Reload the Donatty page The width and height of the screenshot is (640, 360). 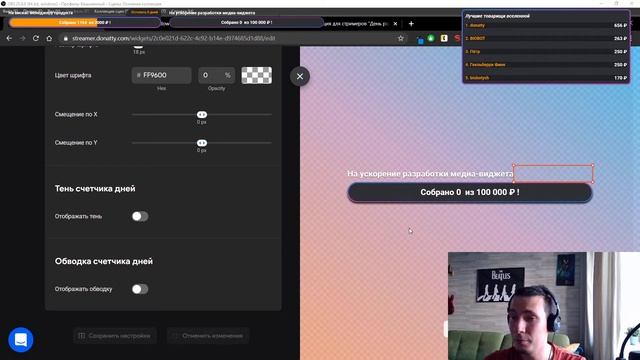(x=36, y=38)
